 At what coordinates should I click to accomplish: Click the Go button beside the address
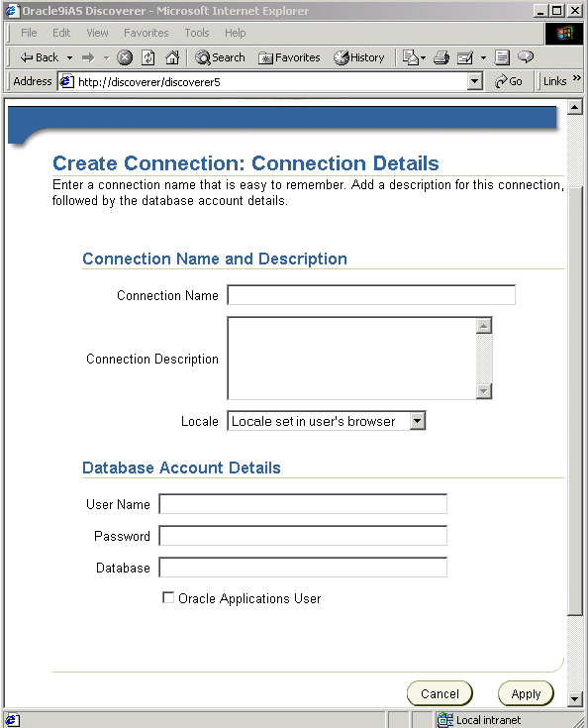pos(509,81)
